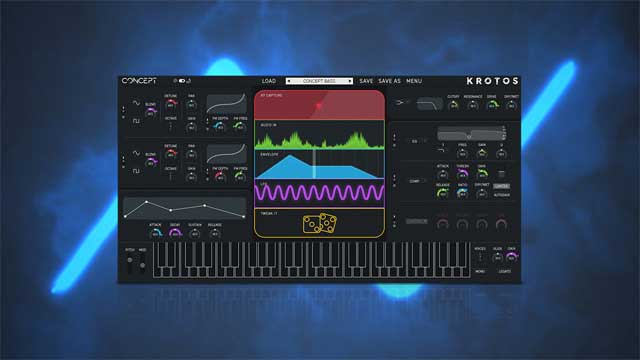Adjust oscillator two Octave stepper
The height and width of the screenshot is (360, 640).
click(171, 176)
